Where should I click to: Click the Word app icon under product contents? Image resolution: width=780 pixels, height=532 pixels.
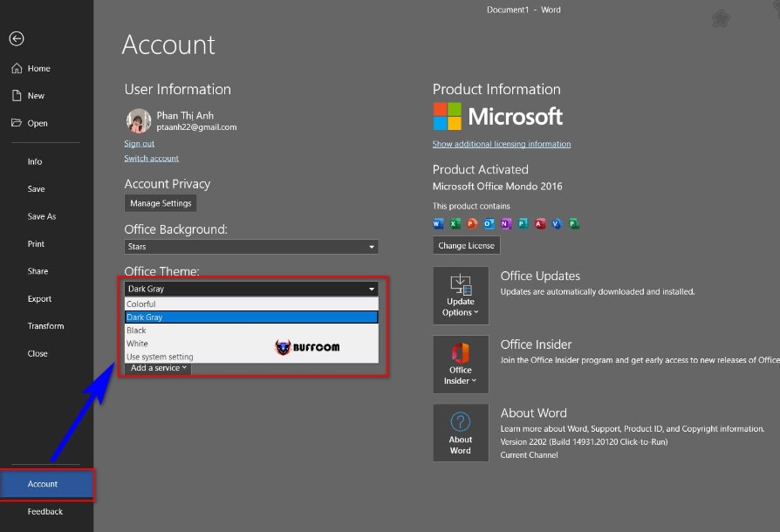438,224
